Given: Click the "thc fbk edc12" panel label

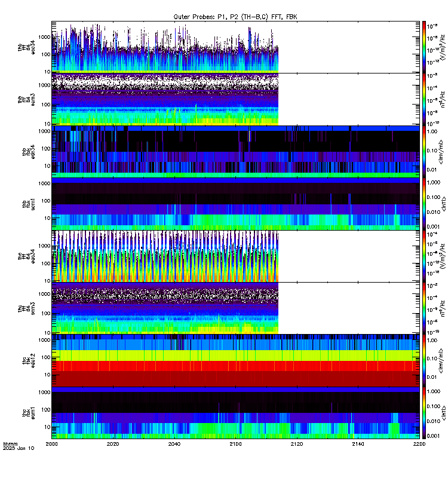Looking at the screenshot, I should pos(28,361).
